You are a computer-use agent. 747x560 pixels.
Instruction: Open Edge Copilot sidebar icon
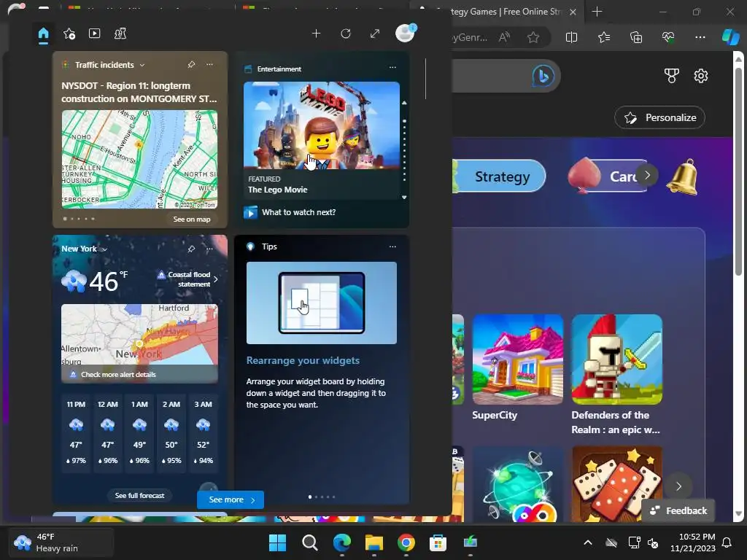730,37
